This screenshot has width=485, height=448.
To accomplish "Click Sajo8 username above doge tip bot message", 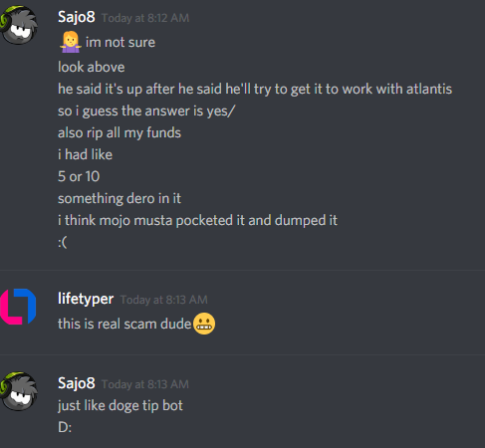I will [77, 383].
